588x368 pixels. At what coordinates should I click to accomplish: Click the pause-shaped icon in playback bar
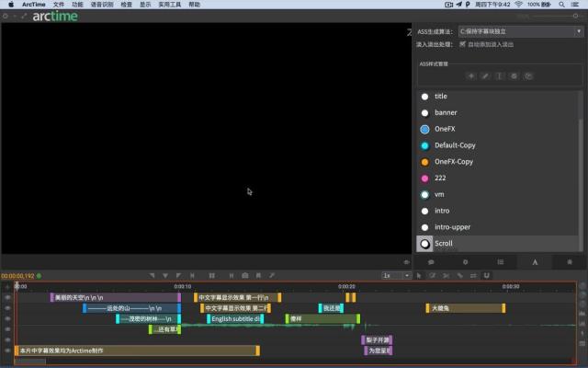232,276
